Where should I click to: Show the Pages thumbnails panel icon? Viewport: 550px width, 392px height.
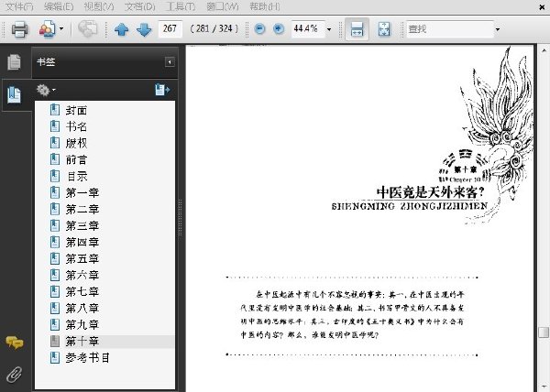point(14,62)
